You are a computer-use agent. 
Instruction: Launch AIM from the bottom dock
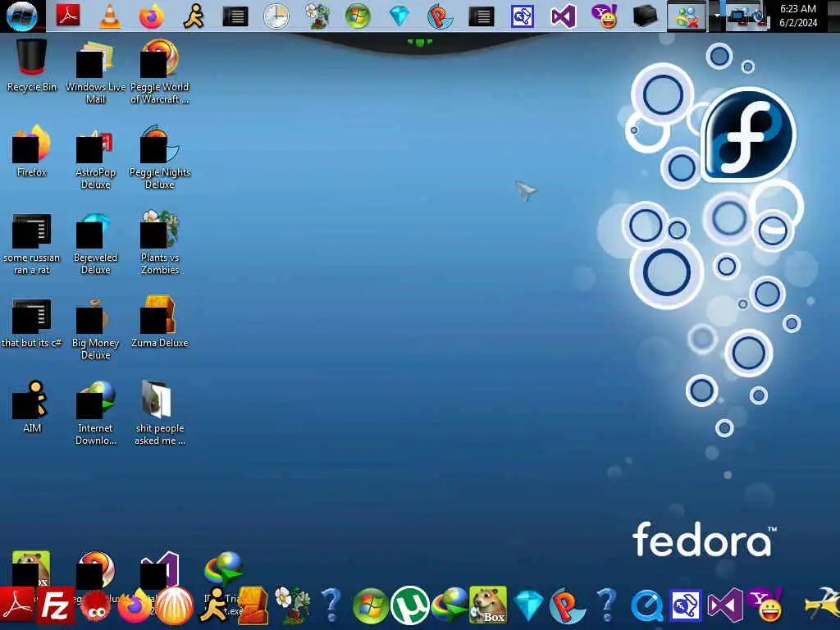[213, 605]
